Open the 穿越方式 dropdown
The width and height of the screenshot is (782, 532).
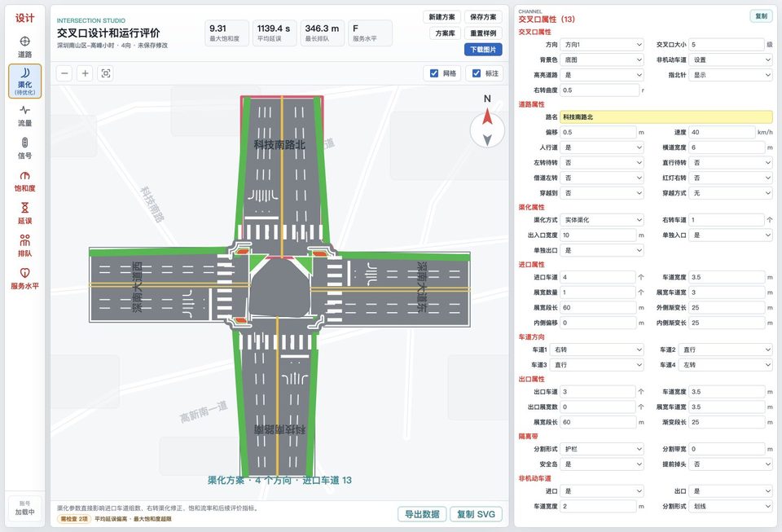(x=731, y=193)
